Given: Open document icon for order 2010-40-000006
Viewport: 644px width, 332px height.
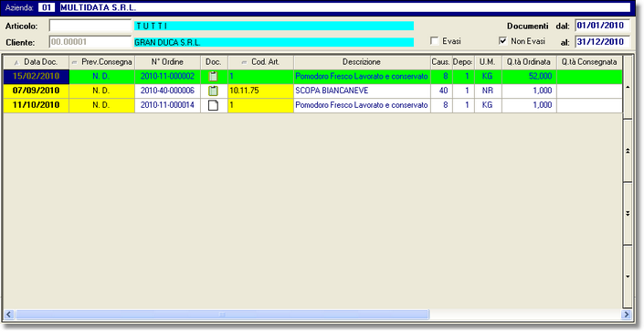Looking at the screenshot, I should (x=213, y=91).
